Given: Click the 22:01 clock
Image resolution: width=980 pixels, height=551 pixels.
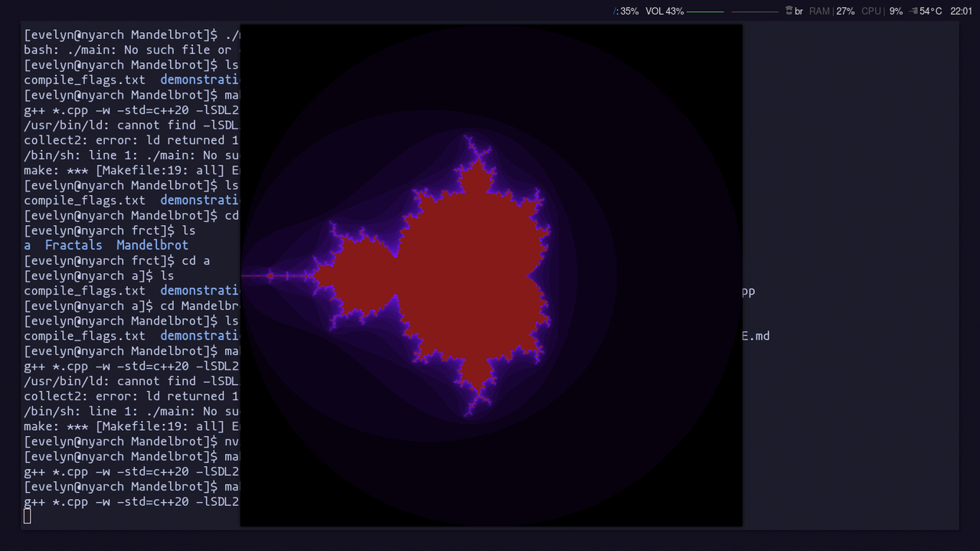Looking at the screenshot, I should coord(961,11).
